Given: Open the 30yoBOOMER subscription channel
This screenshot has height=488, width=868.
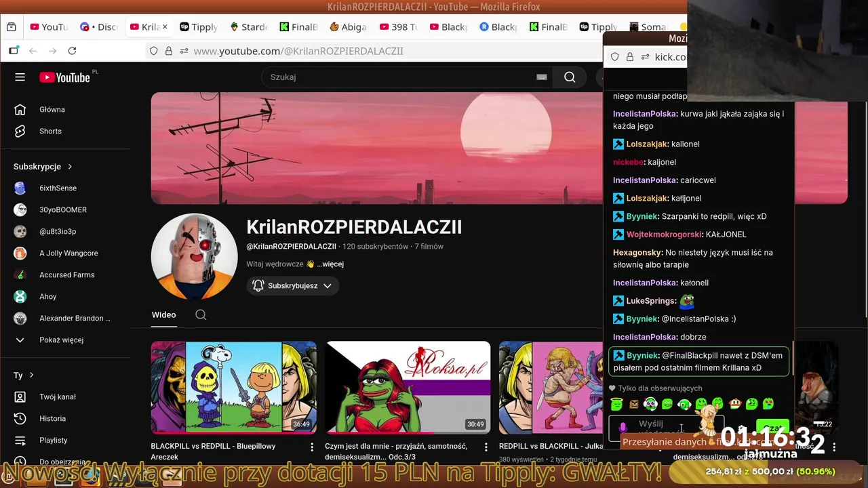Looking at the screenshot, I should pyautogui.click(x=63, y=209).
